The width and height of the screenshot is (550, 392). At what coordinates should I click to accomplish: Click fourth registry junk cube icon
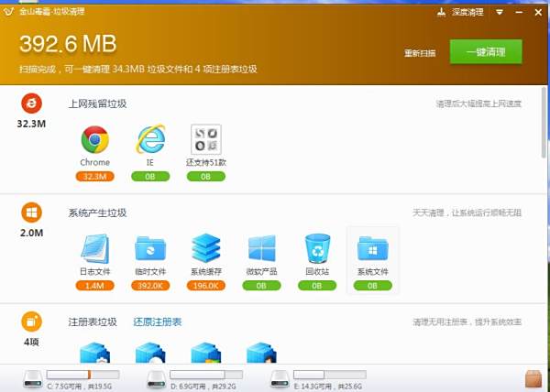pyautogui.click(x=261, y=353)
